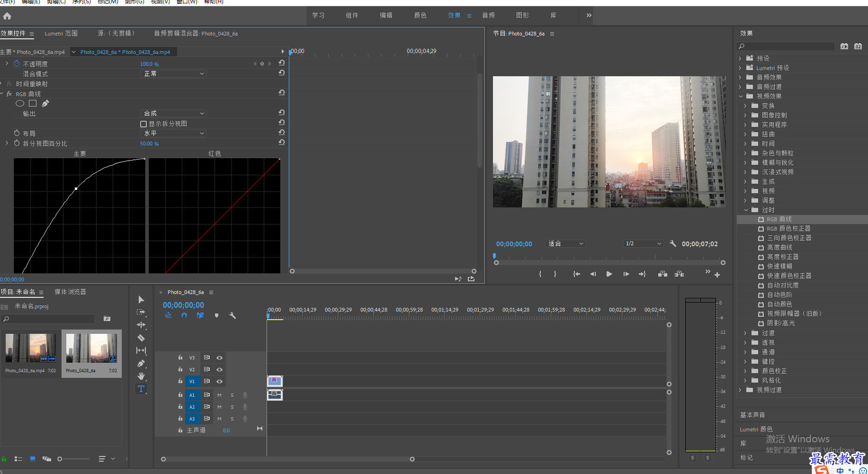Select the free draw bezier mask pen
This screenshot has height=474, width=868.
(45, 103)
